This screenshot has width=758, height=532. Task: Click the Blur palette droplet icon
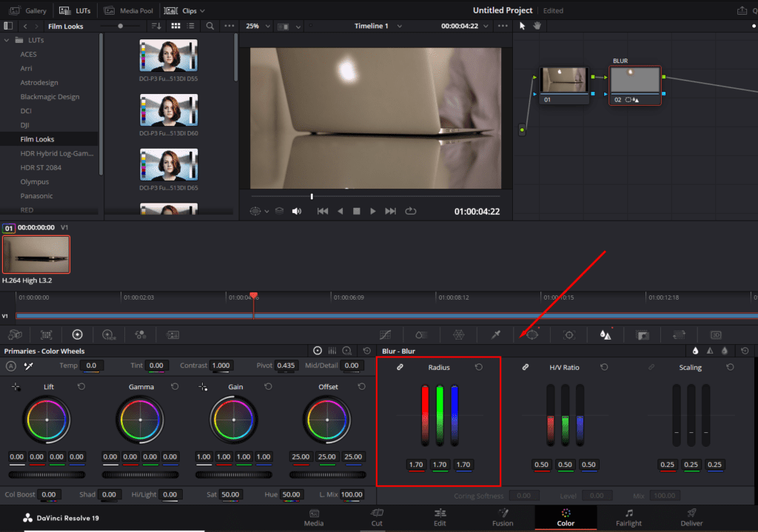click(606, 335)
